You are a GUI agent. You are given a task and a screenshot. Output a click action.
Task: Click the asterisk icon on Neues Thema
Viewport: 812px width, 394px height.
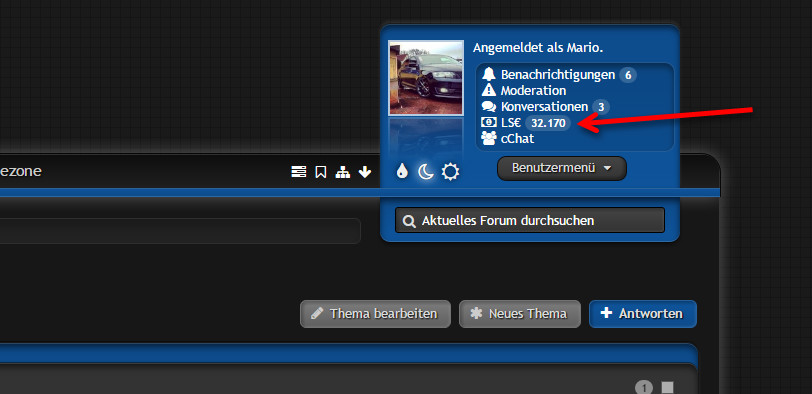pos(476,313)
